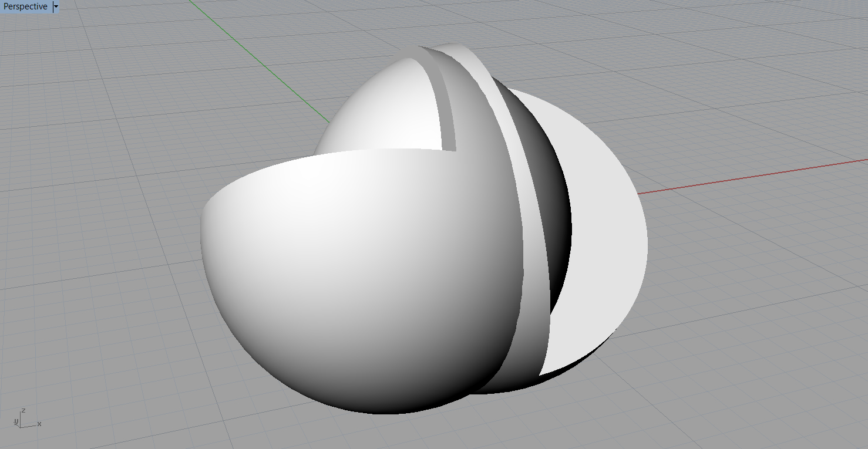Click the Perspective viewport title label

[26, 6]
